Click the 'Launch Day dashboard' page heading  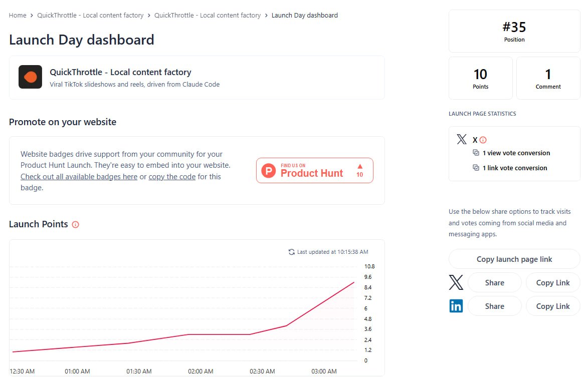(81, 40)
